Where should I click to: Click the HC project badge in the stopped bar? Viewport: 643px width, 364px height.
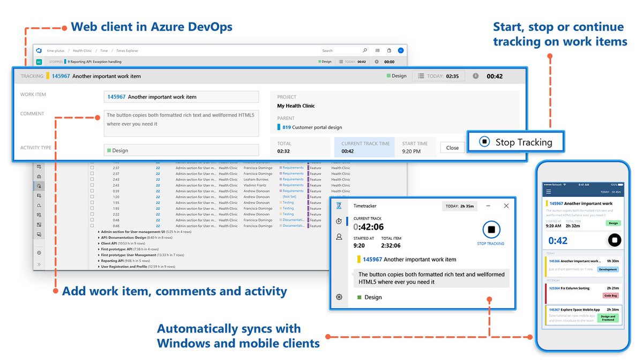click(39, 62)
